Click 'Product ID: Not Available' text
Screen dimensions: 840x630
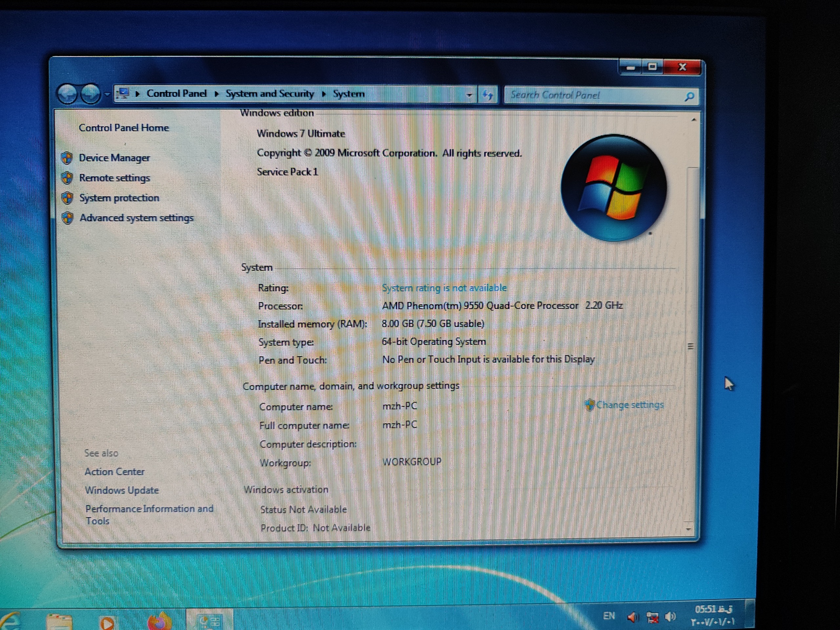pyautogui.click(x=315, y=528)
